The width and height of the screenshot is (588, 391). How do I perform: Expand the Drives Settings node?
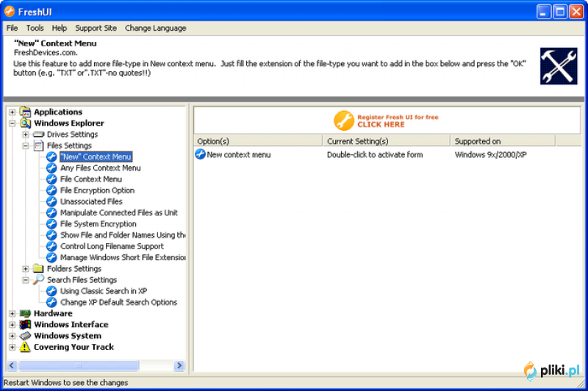(26, 134)
